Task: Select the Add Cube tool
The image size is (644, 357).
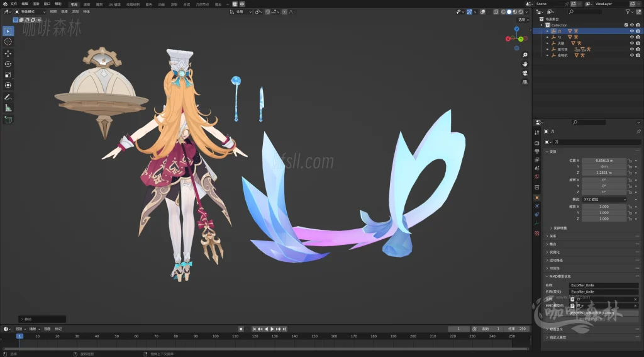Action: click(x=8, y=120)
